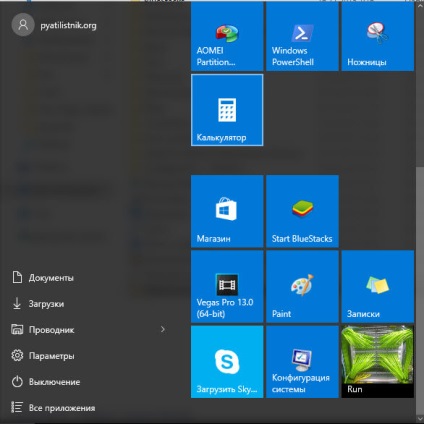
Task: Open the AOMEI Partition tile
Action: pos(227,36)
